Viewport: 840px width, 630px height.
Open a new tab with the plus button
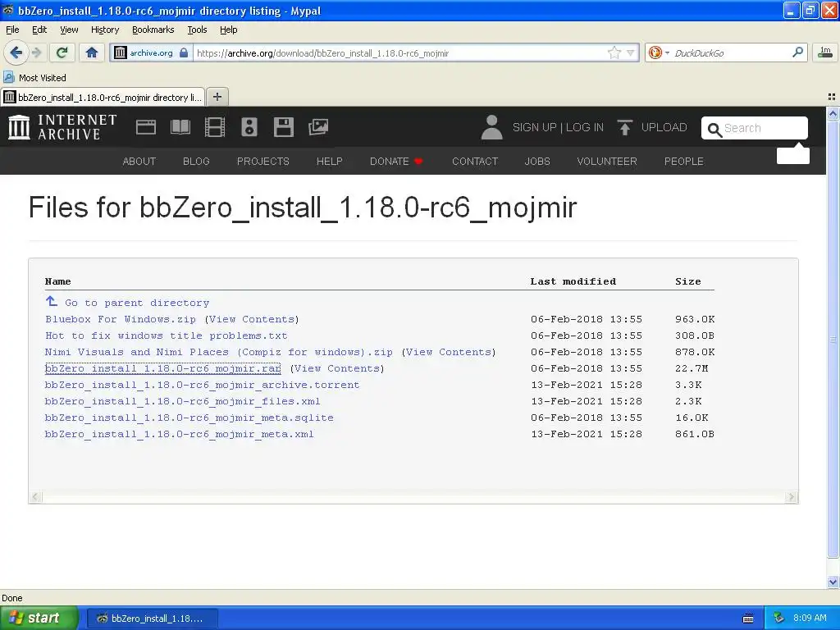click(x=217, y=97)
